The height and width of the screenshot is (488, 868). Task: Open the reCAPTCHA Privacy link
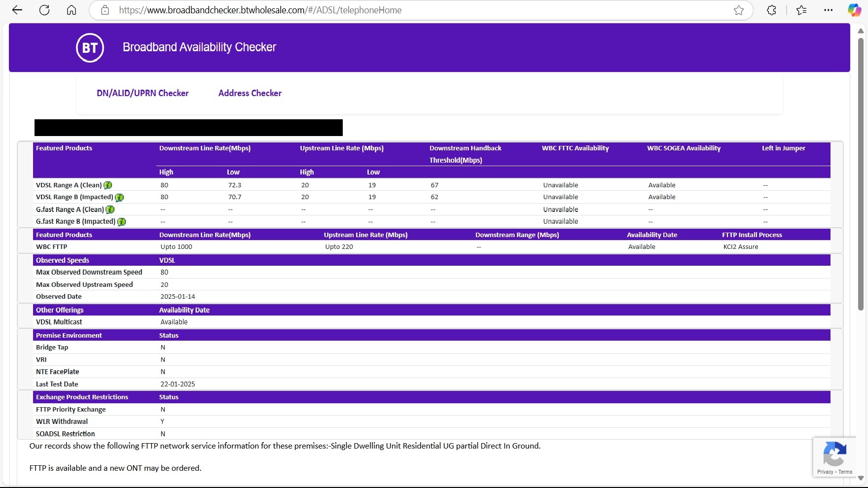point(826,472)
